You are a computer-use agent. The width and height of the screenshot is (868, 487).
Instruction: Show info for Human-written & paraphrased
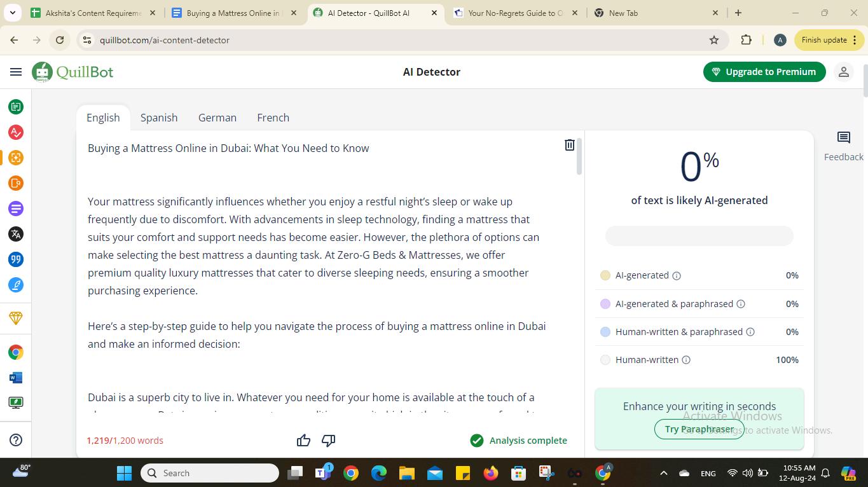(750, 332)
